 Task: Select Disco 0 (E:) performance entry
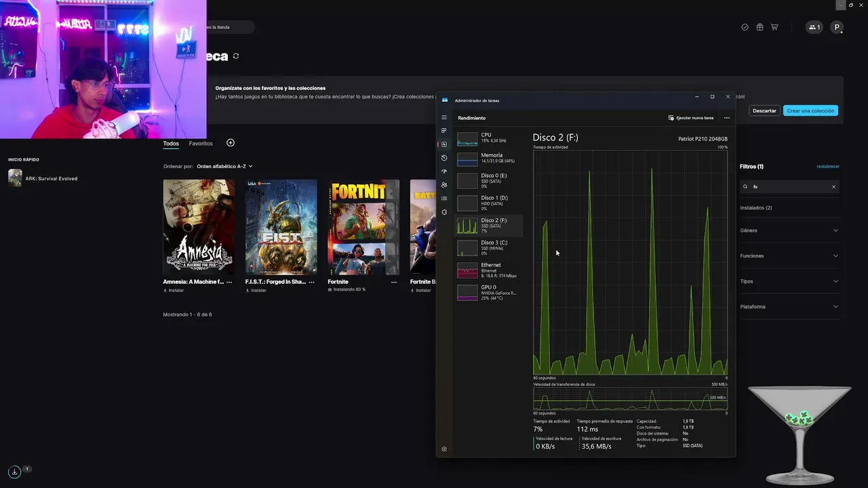tap(489, 180)
